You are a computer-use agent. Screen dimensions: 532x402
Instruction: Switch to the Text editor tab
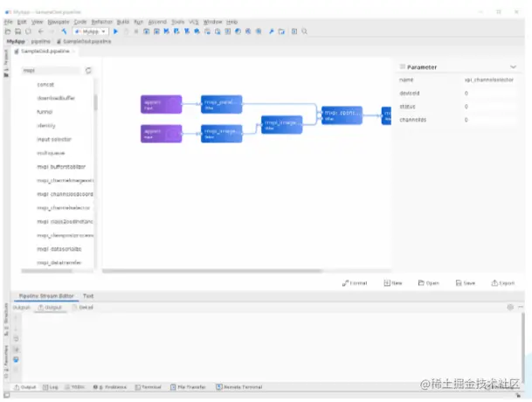[x=88, y=296]
